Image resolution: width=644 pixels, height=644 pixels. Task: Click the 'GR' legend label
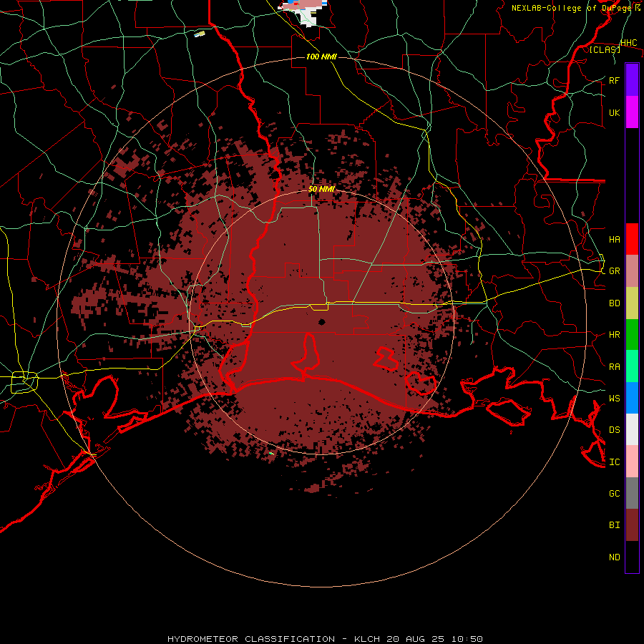[615, 271]
